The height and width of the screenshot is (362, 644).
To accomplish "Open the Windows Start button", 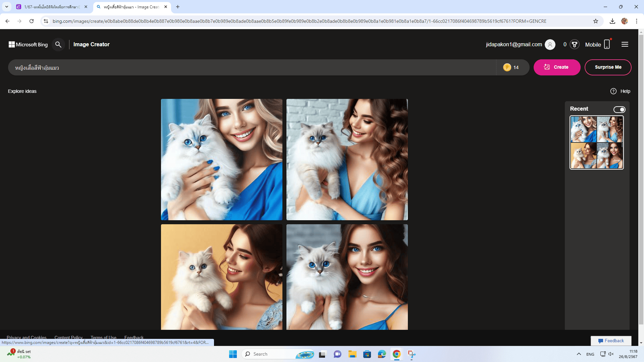I will pyautogui.click(x=233, y=354).
